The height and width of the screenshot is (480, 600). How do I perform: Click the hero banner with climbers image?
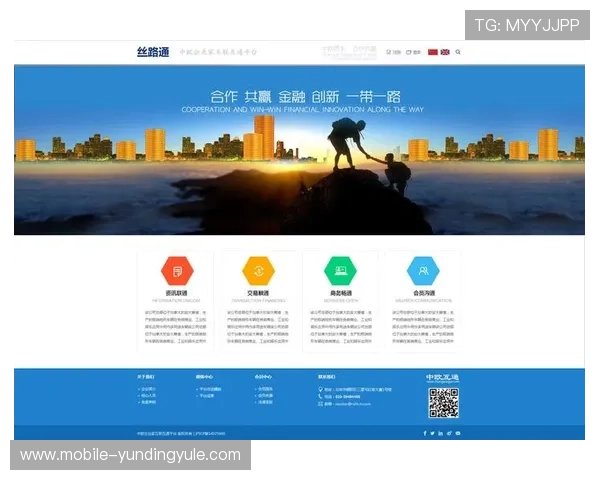click(x=299, y=150)
